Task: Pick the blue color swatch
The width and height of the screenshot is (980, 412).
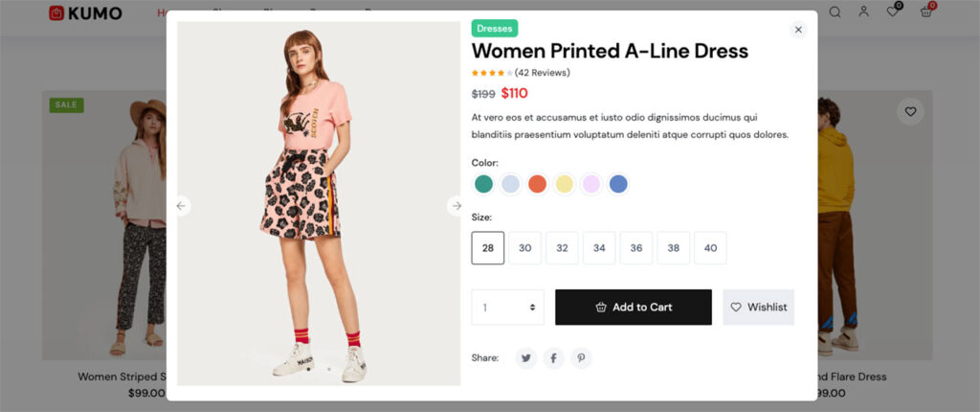Action: pyautogui.click(x=617, y=184)
